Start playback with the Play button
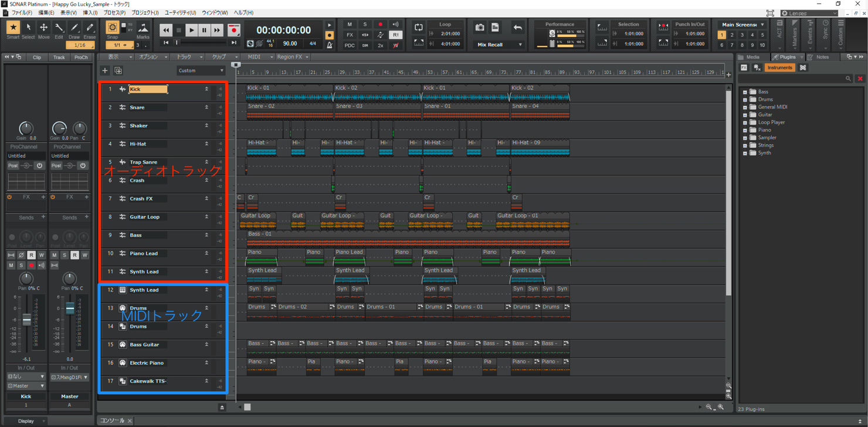Image resolution: width=868 pixels, height=427 pixels. [x=191, y=30]
